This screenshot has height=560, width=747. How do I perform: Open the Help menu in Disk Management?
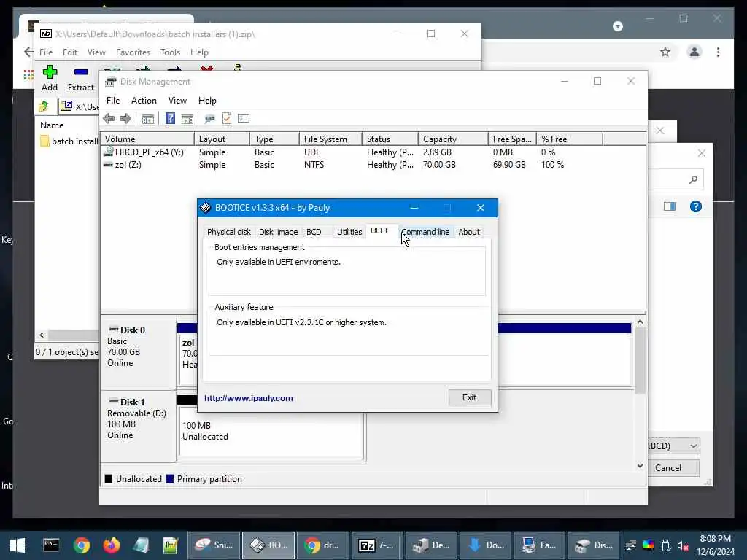[207, 101]
